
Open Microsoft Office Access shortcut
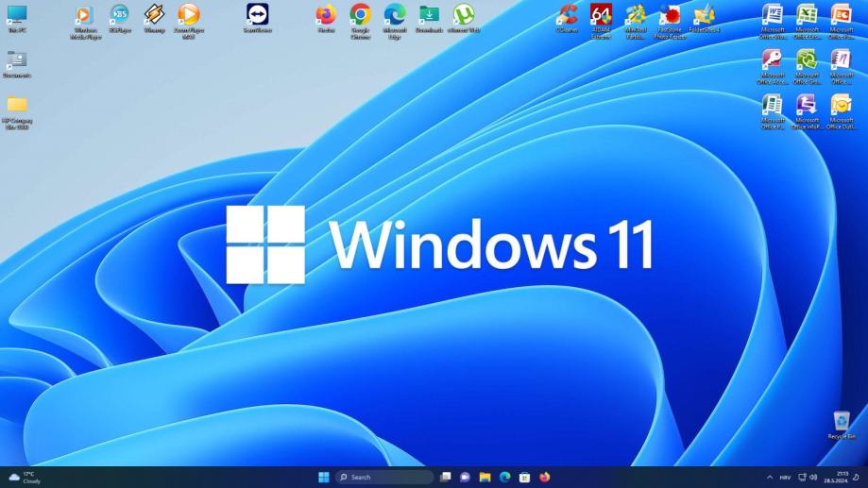(x=773, y=67)
